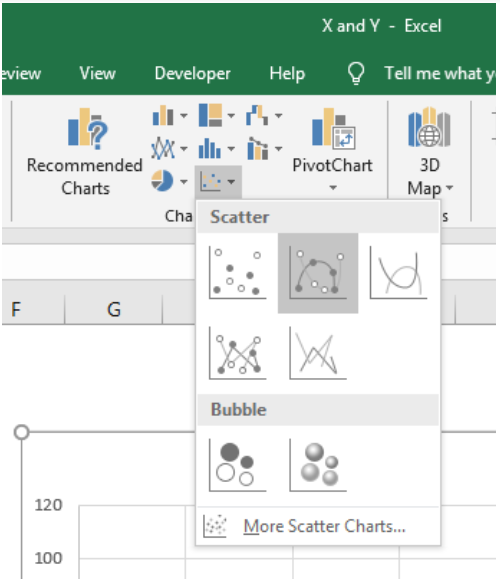500x588 pixels.
Task: Open the 3D Map feature
Action: (430, 152)
